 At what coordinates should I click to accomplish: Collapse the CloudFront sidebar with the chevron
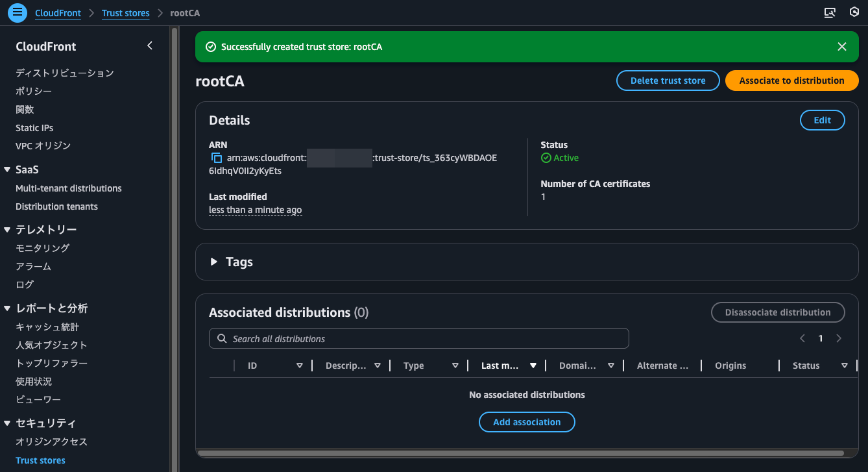[x=150, y=45]
